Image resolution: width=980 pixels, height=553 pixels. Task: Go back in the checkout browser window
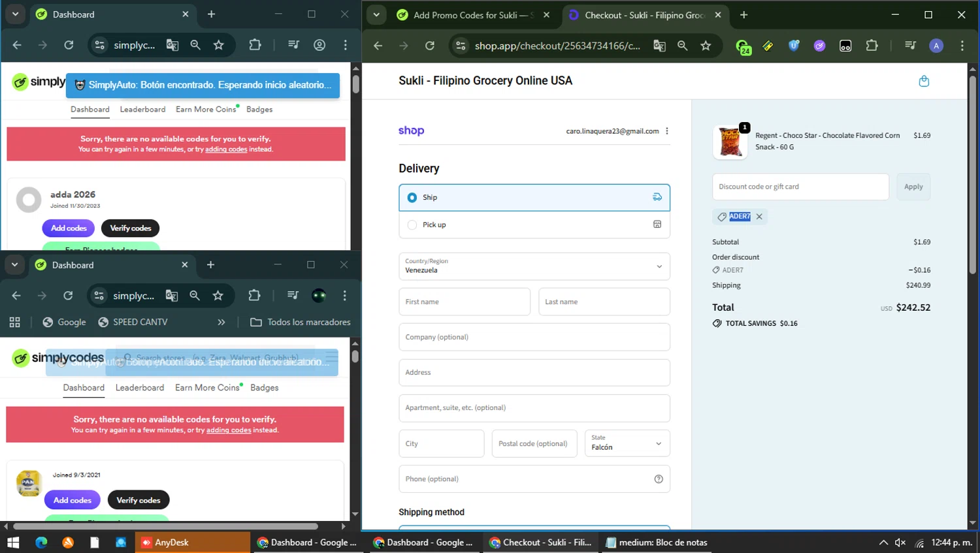tap(378, 46)
